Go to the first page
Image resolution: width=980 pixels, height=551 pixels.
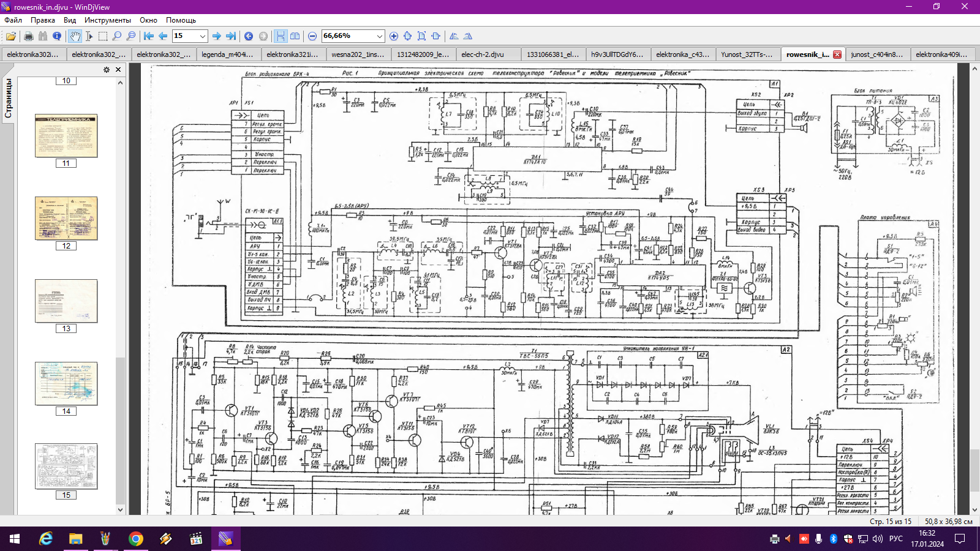pos(149,36)
